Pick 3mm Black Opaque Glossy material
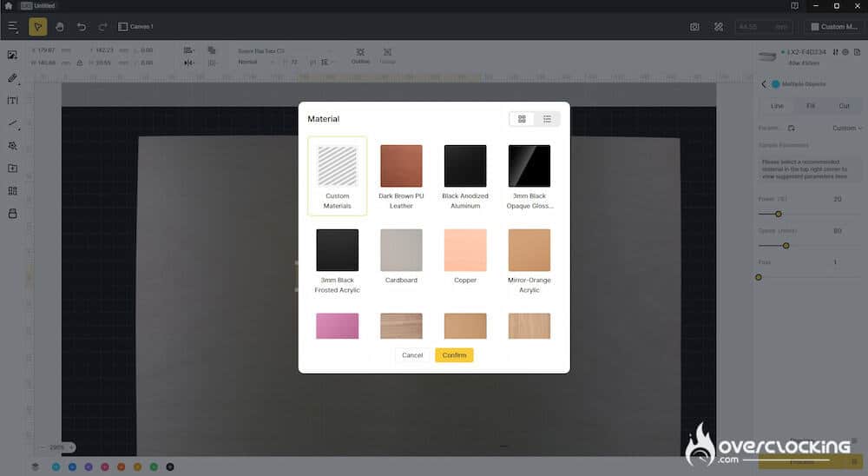 pyautogui.click(x=529, y=177)
